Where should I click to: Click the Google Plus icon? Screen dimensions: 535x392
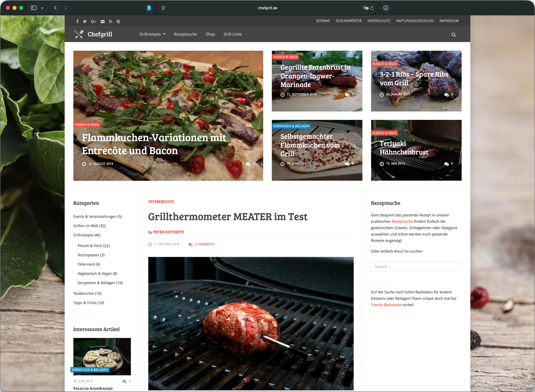click(94, 21)
